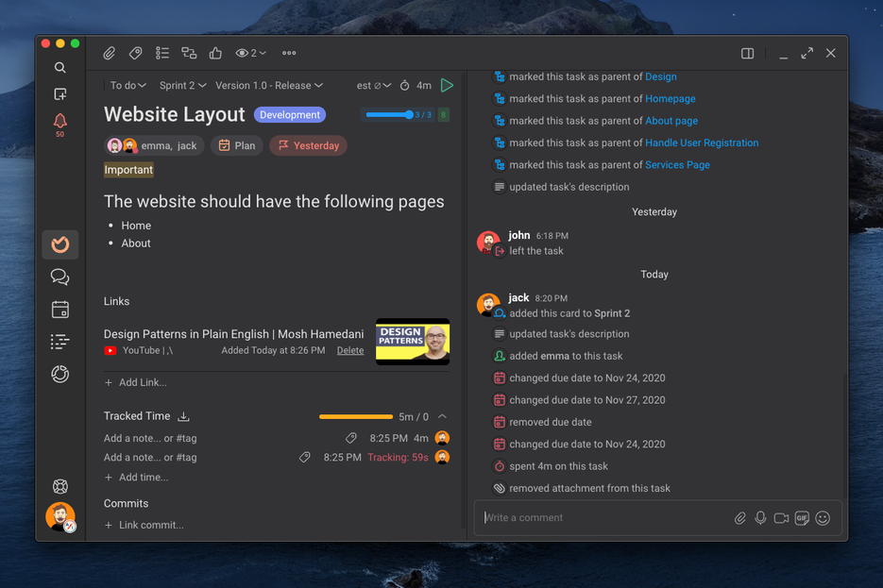Screen dimensions: 883x588
Task: Click the tag label icon in toolbar
Action: tap(136, 54)
